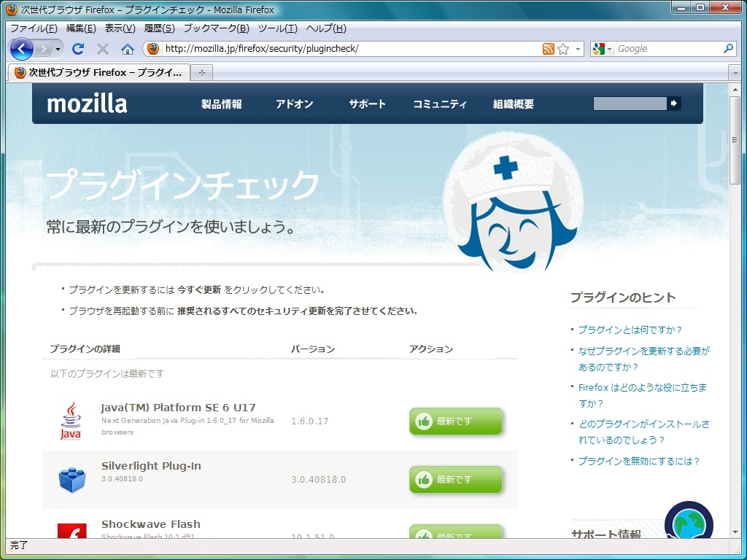Click the Java plugin icon
Screen dimensions: 747x560
71,421
